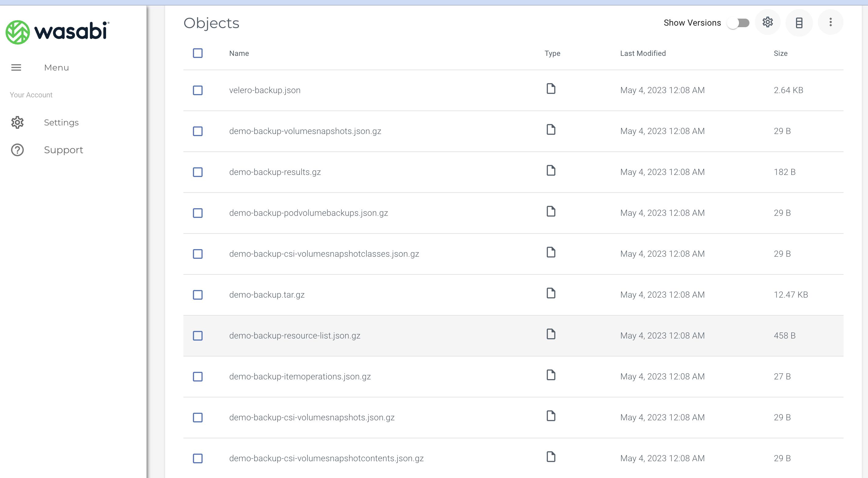Open the velero-backup.json object
868x478 pixels.
point(264,90)
